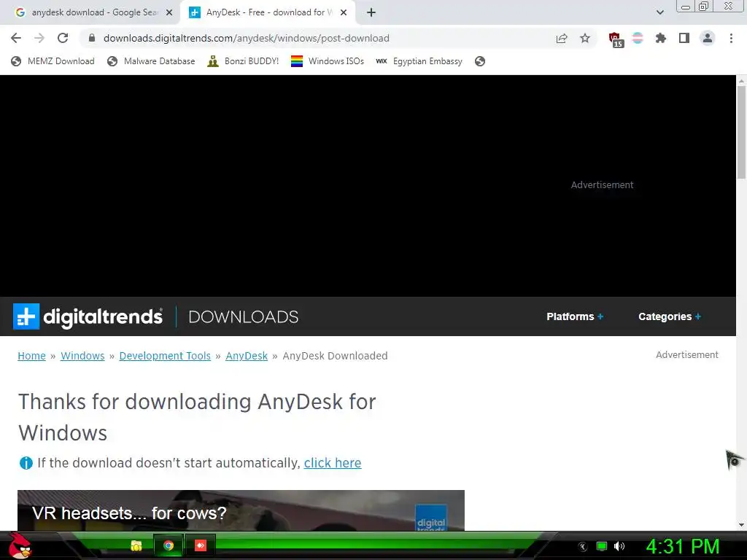The height and width of the screenshot is (560, 747).
Task: Open the volume speaker tray icon
Action: [619, 546]
